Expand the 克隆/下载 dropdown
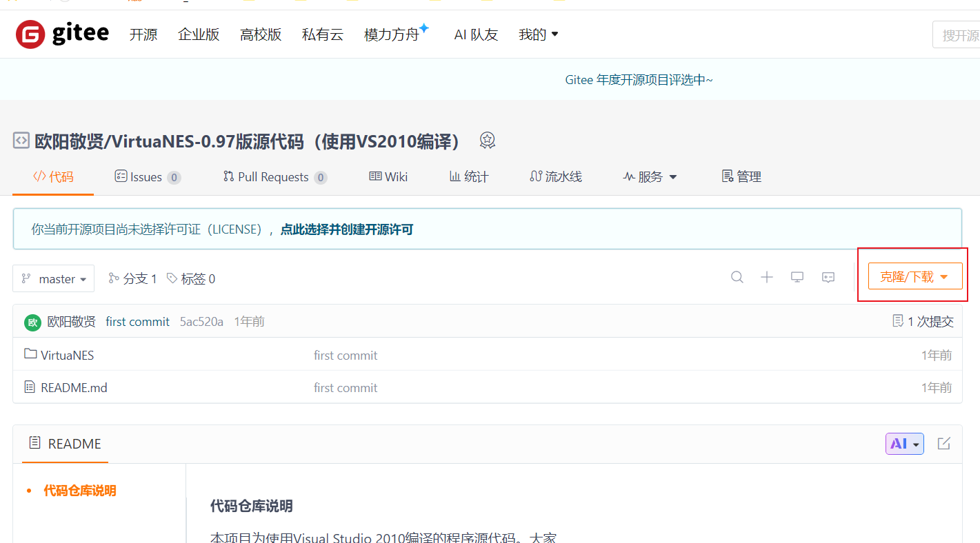Image resolution: width=980 pixels, height=543 pixels. pyautogui.click(x=915, y=276)
